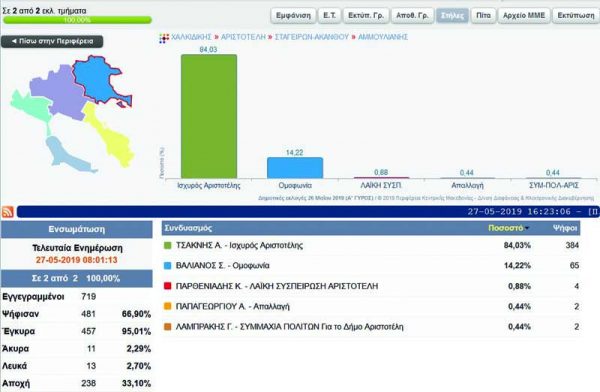The height and width of the screenshot is (392, 600).
Task: Open Αρχείο ΜΜΕ file
Action: pyautogui.click(x=524, y=16)
